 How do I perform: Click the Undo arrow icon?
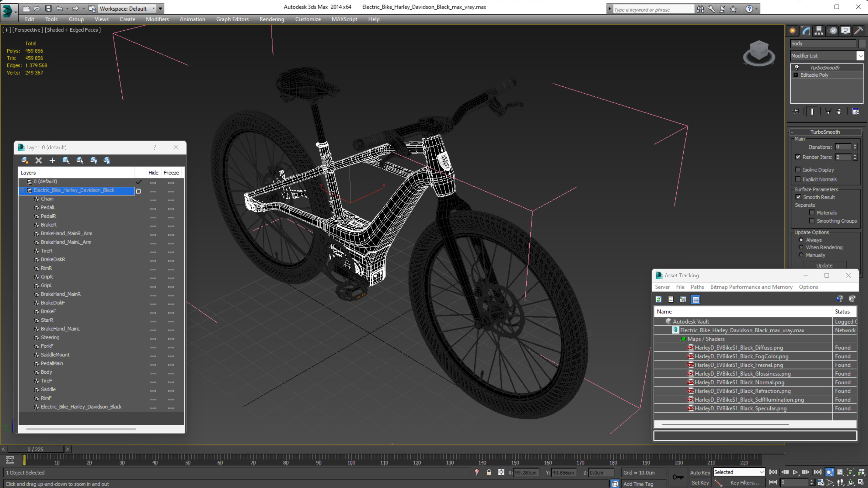click(59, 9)
